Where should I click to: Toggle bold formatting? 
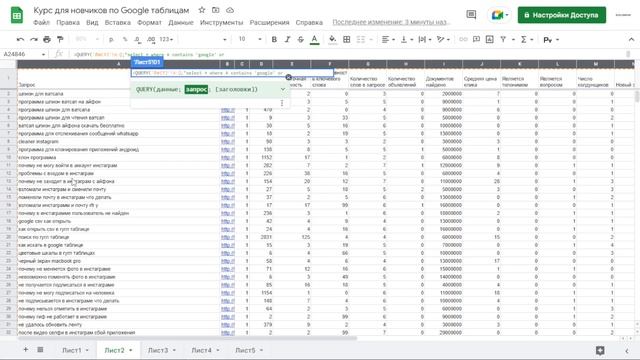274,40
